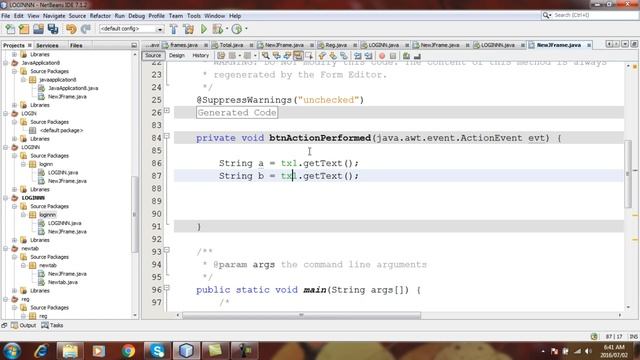
Task: Click the Uncomment editor toolbar icon
Action: (x=417, y=56)
